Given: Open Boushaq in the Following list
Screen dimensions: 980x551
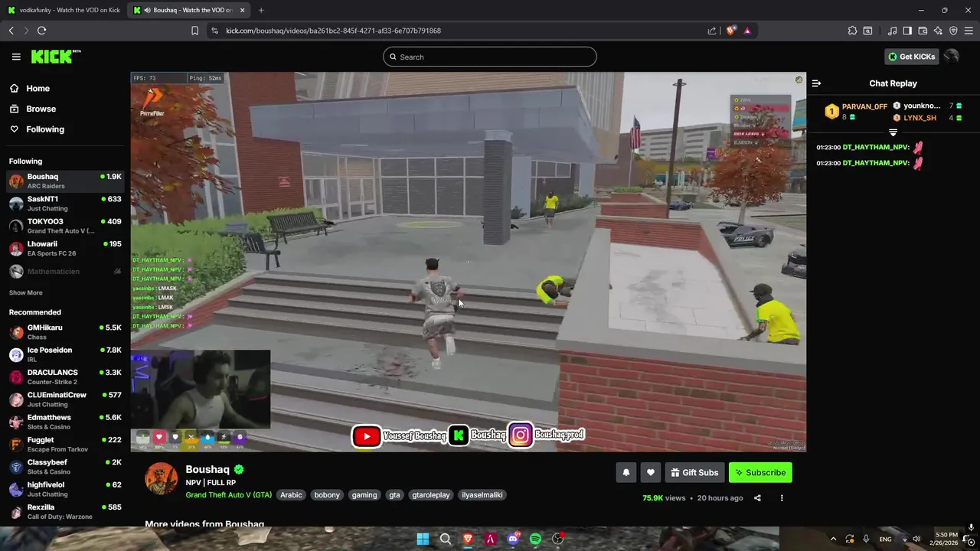Looking at the screenshot, I should (65, 181).
